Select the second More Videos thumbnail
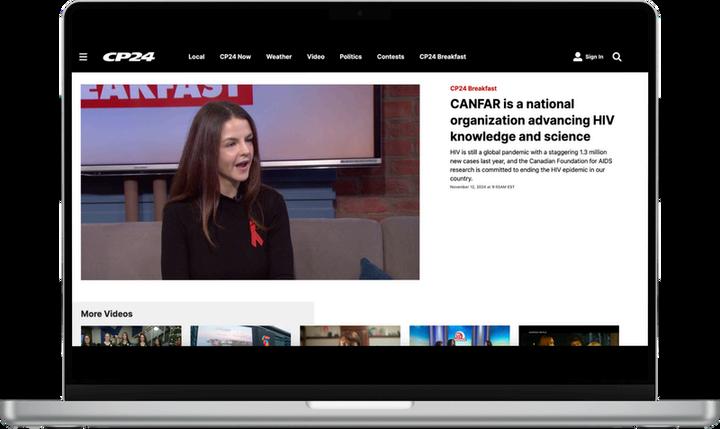Image resolution: width=720 pixels, height=429 pixels. point(240,335)
